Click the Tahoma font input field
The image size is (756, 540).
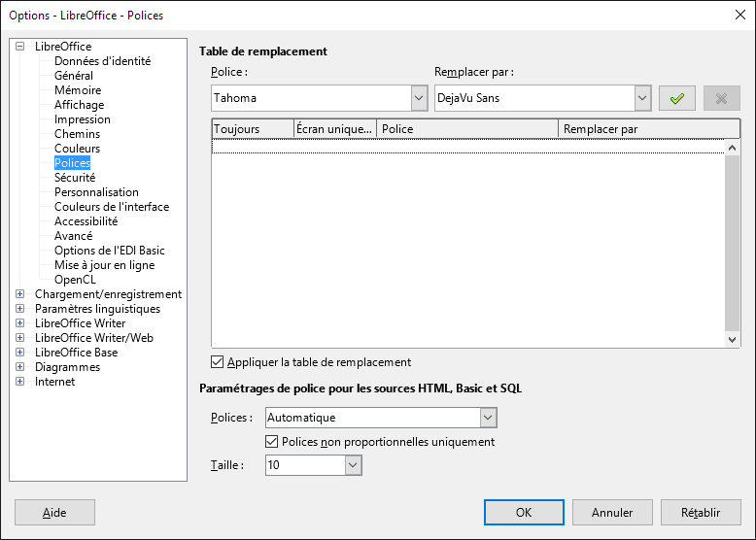pyautogui.click(x=312, y=98)
